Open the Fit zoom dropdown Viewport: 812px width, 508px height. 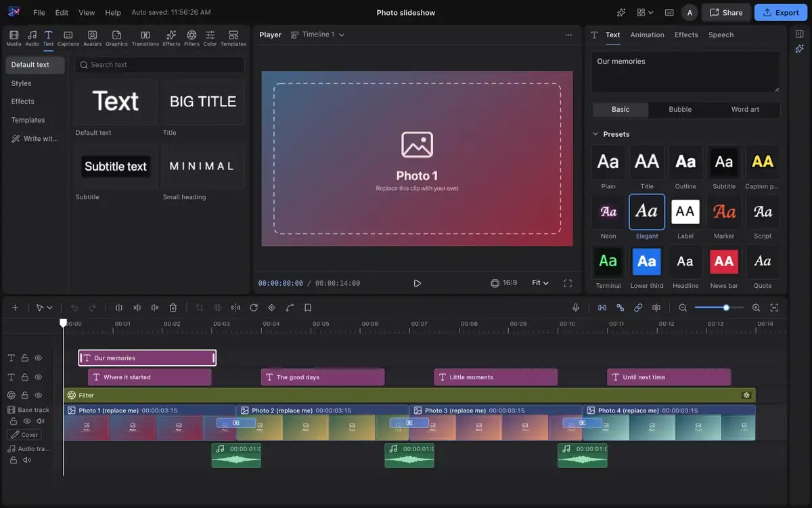click(x=540, y=283)
